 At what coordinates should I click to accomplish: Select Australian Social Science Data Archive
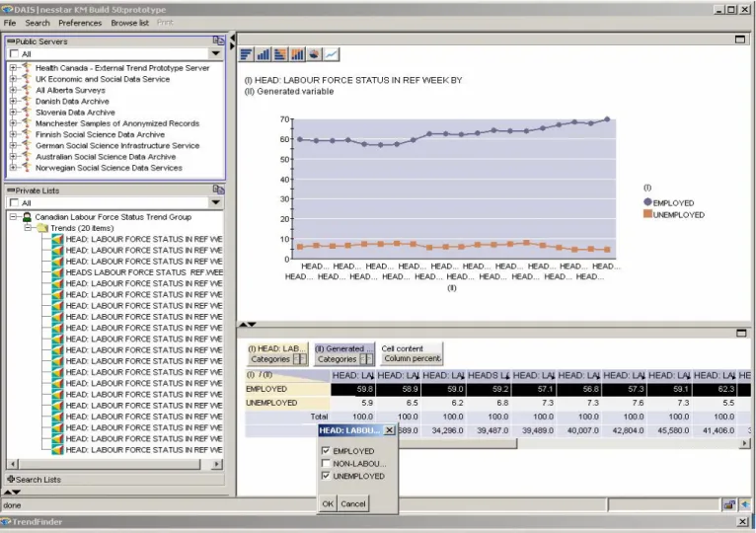106,157
